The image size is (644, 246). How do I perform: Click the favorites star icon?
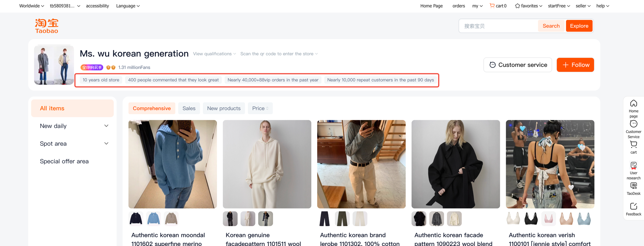(517, 6)
